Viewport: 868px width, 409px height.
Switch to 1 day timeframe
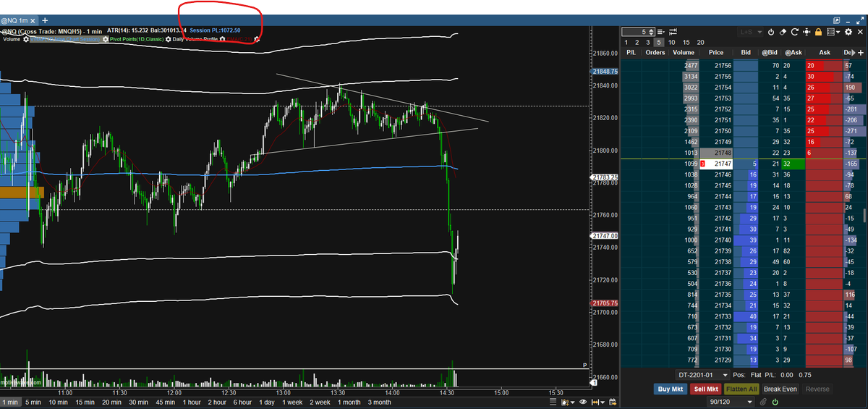(266, 402)
